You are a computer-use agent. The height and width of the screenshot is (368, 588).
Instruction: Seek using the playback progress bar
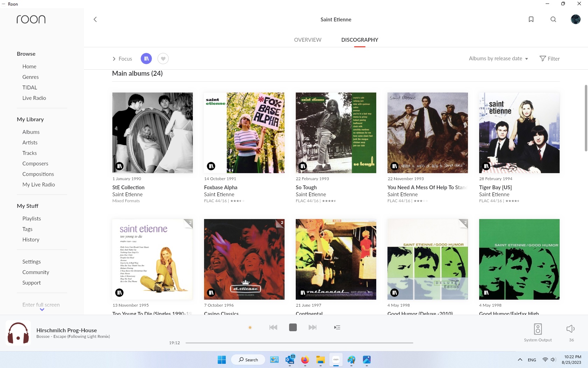(299, 343)
